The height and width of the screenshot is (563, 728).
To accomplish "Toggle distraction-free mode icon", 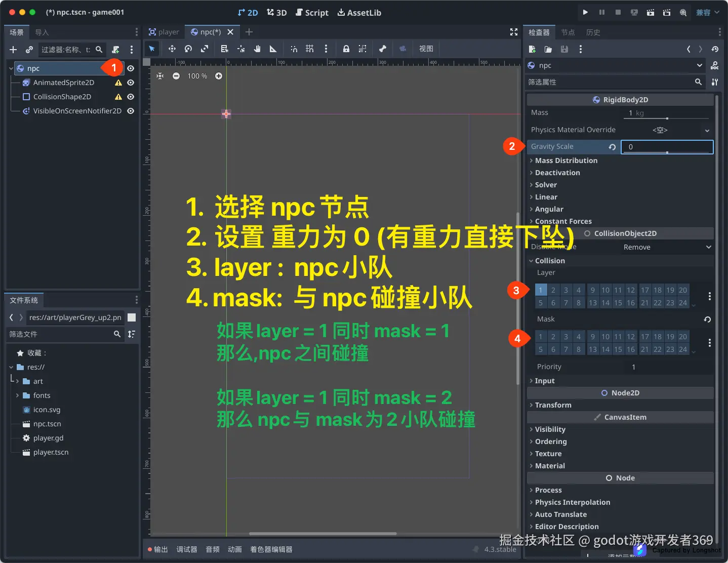I will (514, 32).
